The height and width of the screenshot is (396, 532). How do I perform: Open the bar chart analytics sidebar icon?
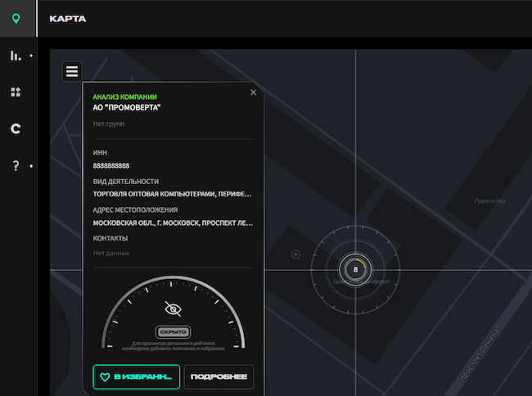pyautogui.click(x=16, y=56)
